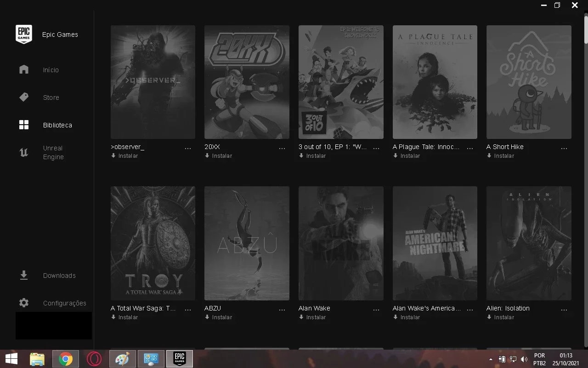The width and height of the screenshot is (588, 368).
Task: Click the Biblioteca grid icon
Action: coord(24,125)
